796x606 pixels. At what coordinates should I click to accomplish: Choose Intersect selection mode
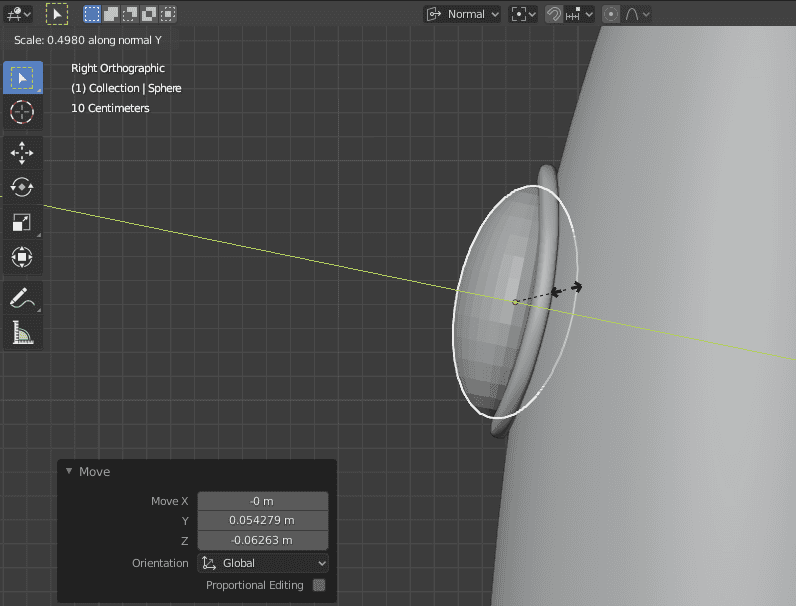tap(168, 14)
